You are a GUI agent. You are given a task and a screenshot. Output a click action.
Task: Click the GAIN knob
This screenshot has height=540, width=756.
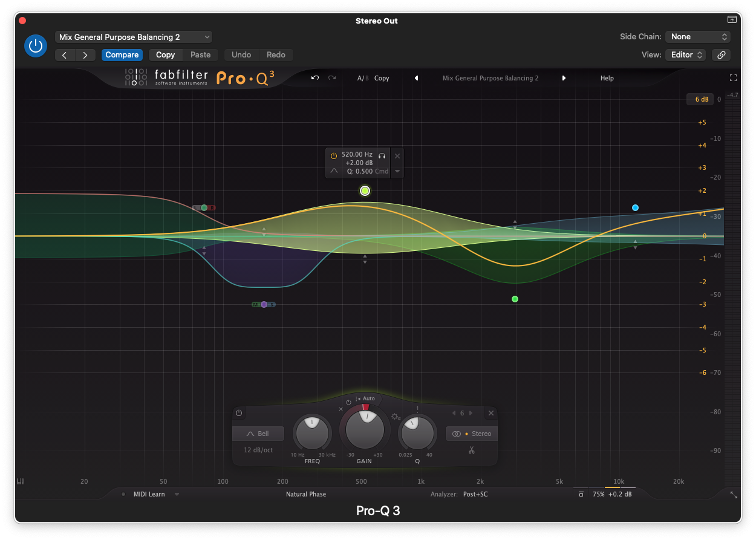click(364, 429)
